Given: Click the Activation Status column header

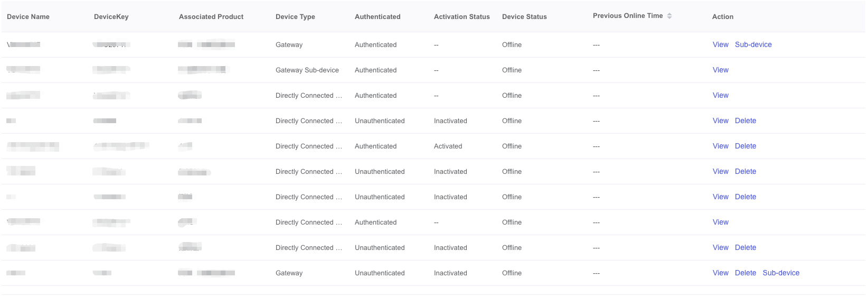Looking at the screenshot, I should [x=461, y=16].
